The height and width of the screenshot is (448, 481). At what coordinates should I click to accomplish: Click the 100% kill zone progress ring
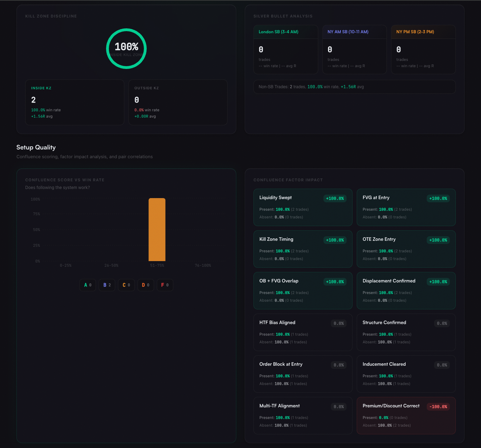click(x=126, y=49)
